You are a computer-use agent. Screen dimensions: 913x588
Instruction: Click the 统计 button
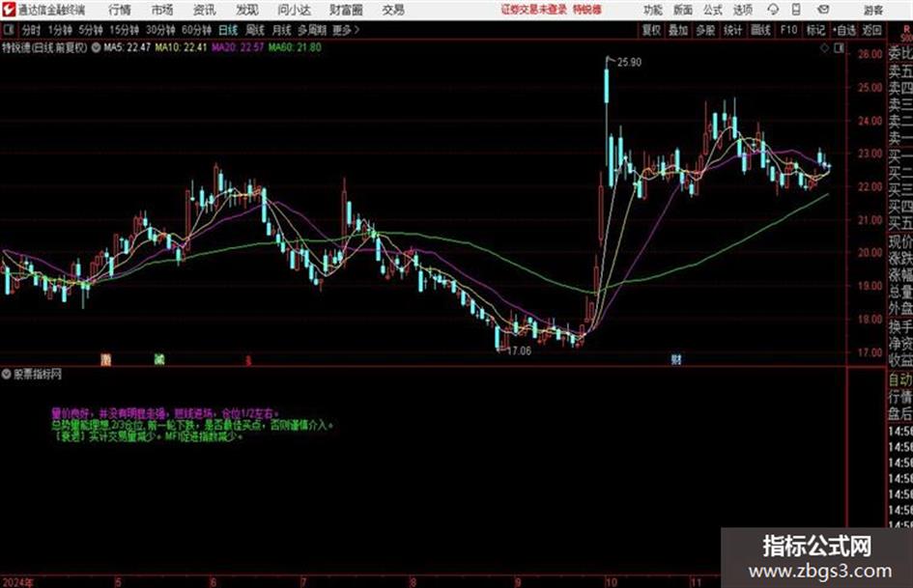pos(732,30)
